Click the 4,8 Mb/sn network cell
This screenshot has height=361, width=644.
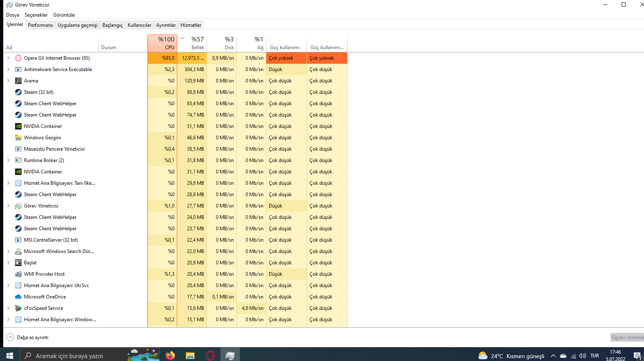(251, 308)
